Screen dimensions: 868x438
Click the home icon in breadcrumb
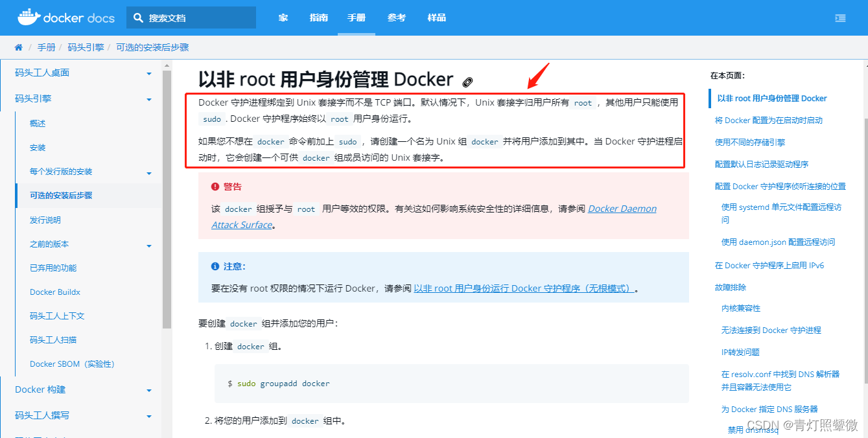19,47
